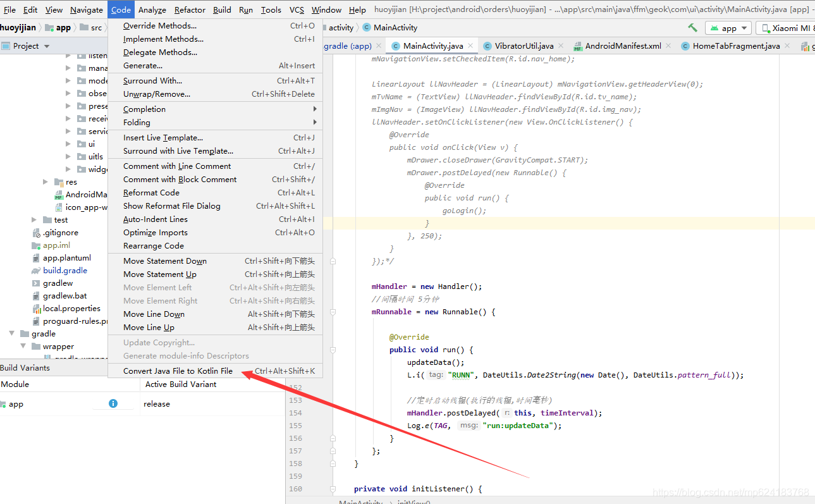This screenshot has width=815, height=504.
Task: Close the AndroidManifest.xml editor tab
Action: [667, 46]
